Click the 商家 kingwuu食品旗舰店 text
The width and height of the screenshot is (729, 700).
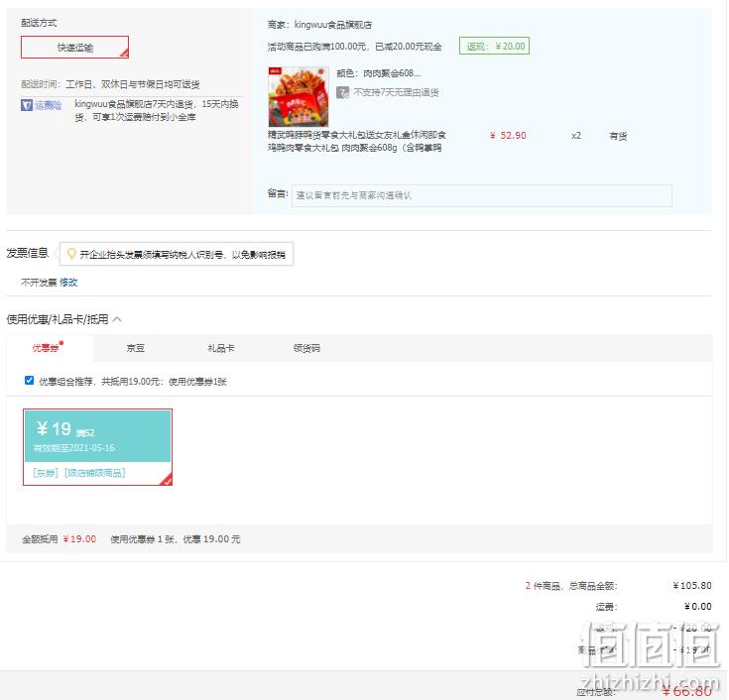[x=319, y=25]
